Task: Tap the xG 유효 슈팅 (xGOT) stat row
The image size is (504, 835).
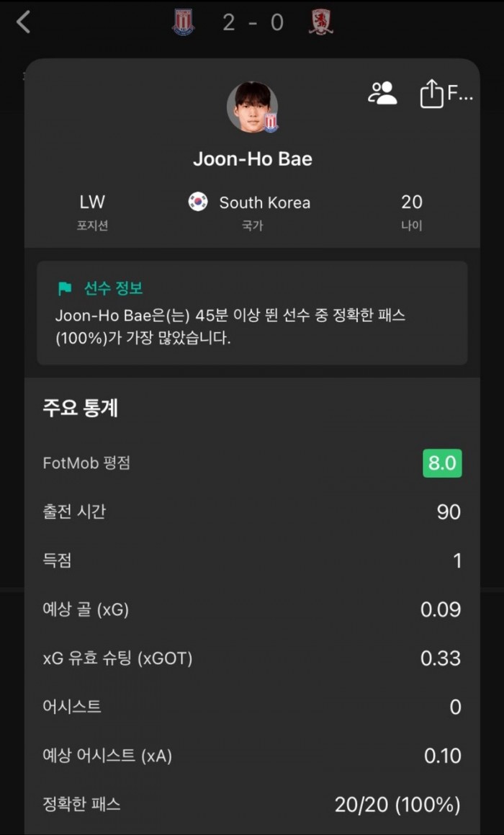Action: [x=252, y=658]
